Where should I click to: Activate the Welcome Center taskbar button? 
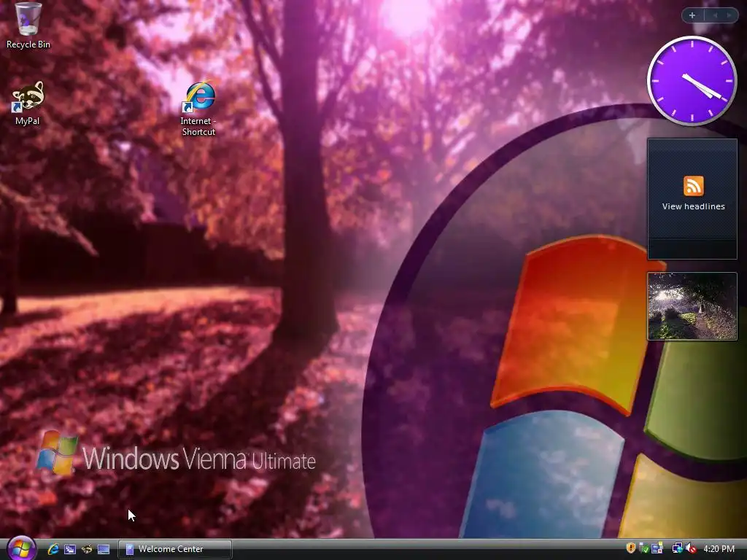coord(175,549)
